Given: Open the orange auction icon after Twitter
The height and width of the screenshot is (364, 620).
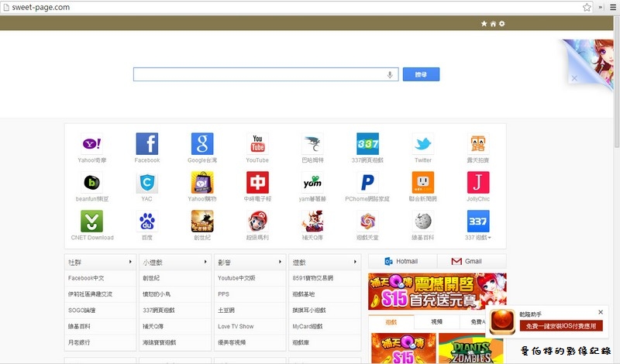Looking at the screenshot, I should pos(478,144).
